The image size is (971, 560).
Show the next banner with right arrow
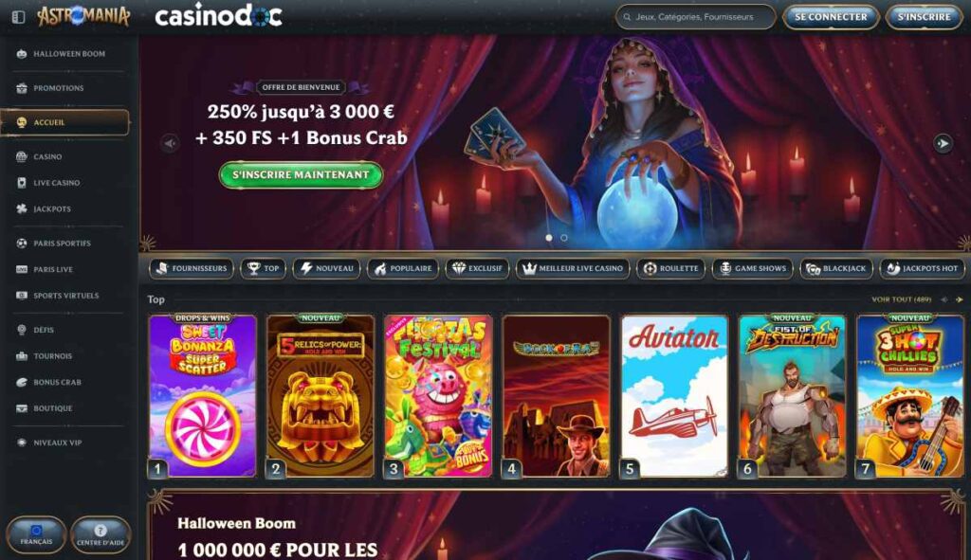[x=943, y=144]
